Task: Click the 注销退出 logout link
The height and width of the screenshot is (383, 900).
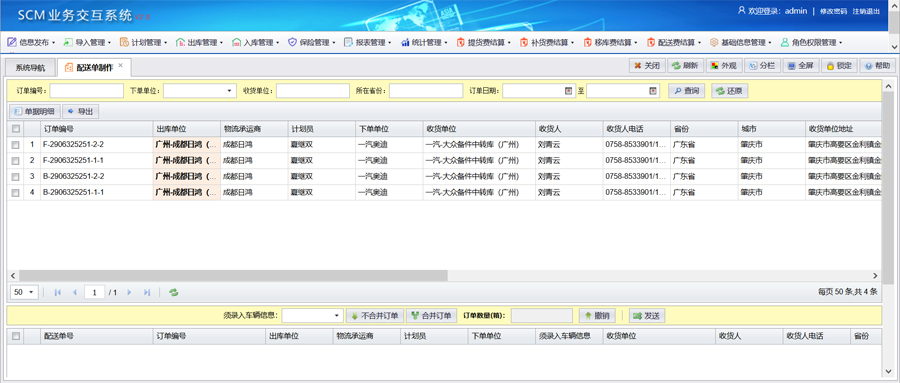Action: click(866, 11)
